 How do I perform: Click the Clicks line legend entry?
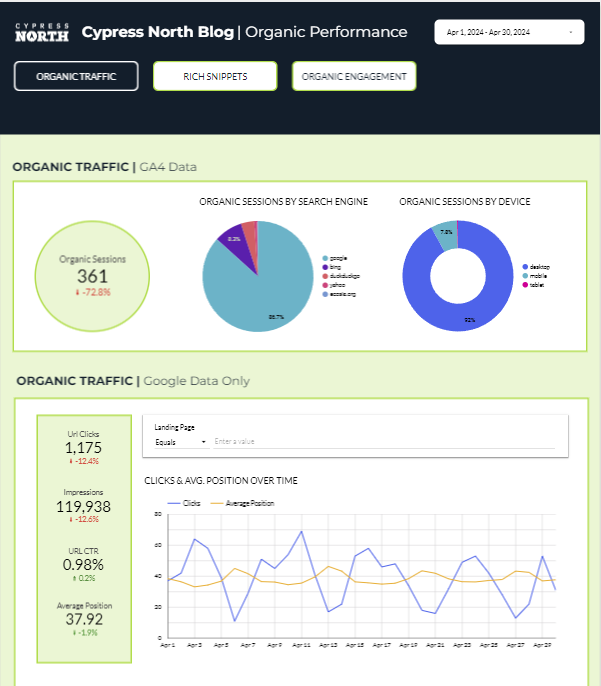click(x=184, y=503)
